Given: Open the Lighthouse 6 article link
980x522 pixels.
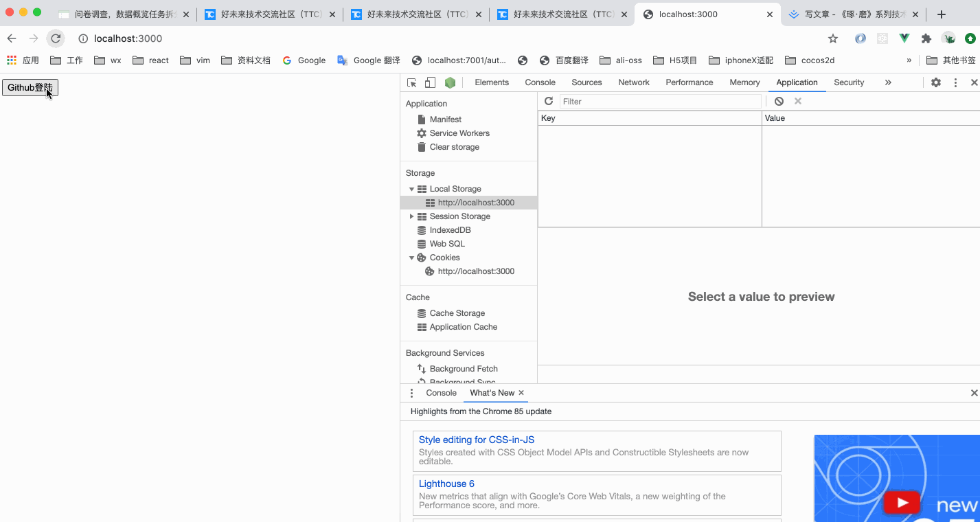Looking at the screenshot, I should 446,484.
